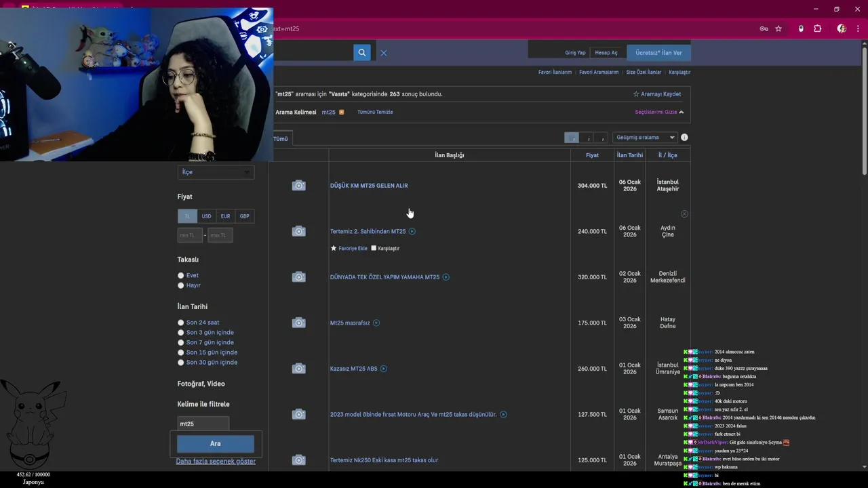
Task: Open camera thumbnail of Kazasız MT25 ABS listing
Action: point(298,369)
